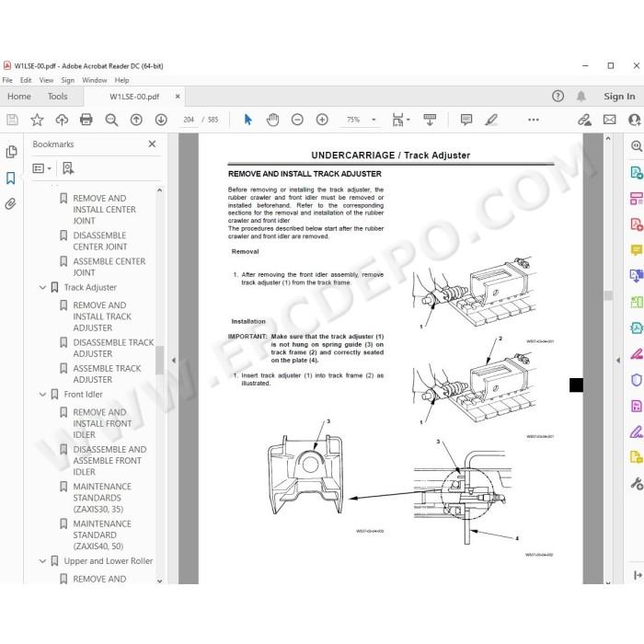Close the W1LSE-00.pdf tab
This screenshot has height=644, width=644.
tap(178, 96)
